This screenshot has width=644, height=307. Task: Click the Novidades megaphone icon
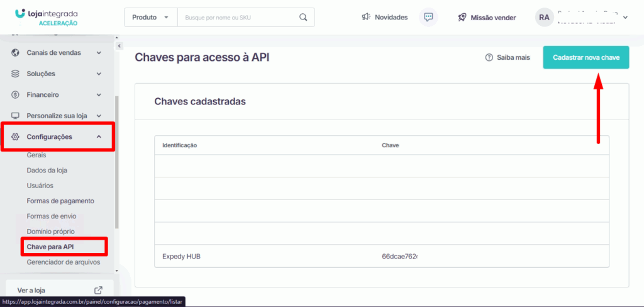366,17
